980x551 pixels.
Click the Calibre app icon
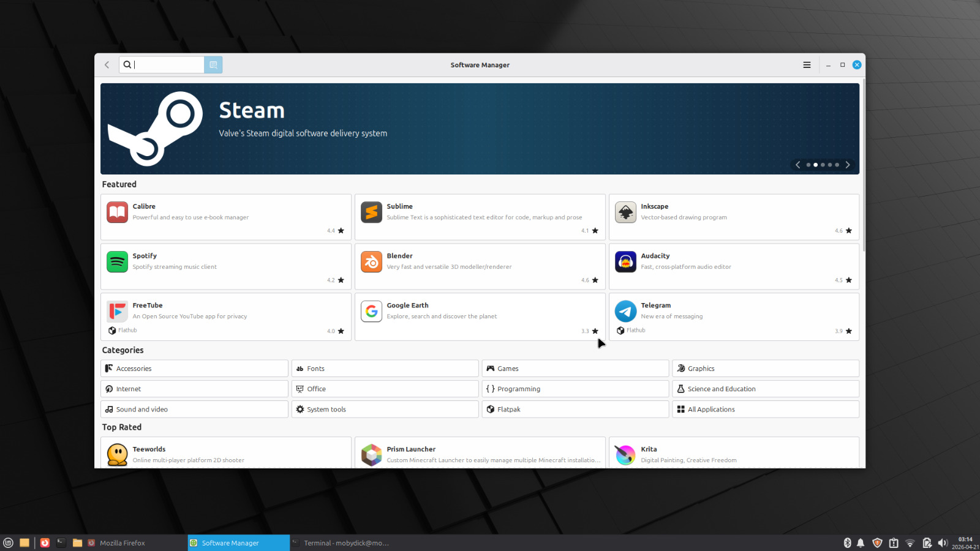[117, 212]
